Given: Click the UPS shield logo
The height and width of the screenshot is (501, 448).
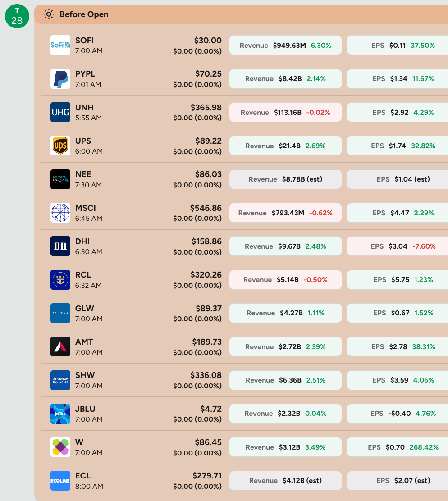Looking at the screenshot, I should tap(60, 146).
